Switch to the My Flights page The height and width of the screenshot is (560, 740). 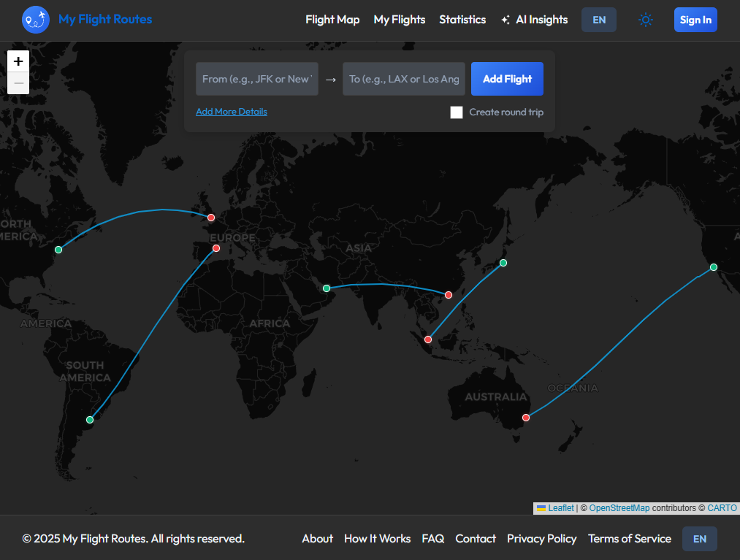tap(400, 20)
